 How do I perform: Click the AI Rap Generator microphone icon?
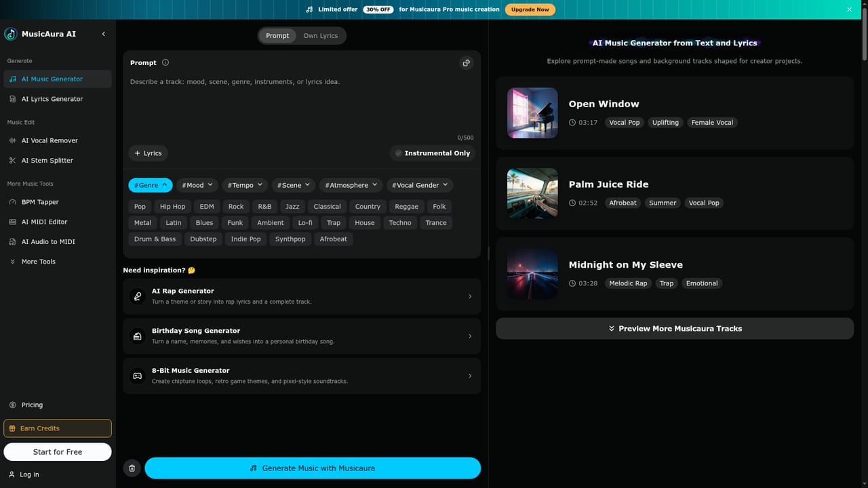tap(138, 296)
